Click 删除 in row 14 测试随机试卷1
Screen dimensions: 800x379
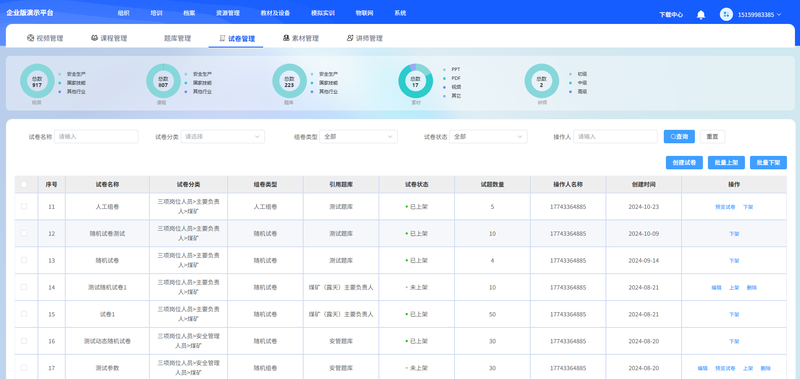pos(752,288)
